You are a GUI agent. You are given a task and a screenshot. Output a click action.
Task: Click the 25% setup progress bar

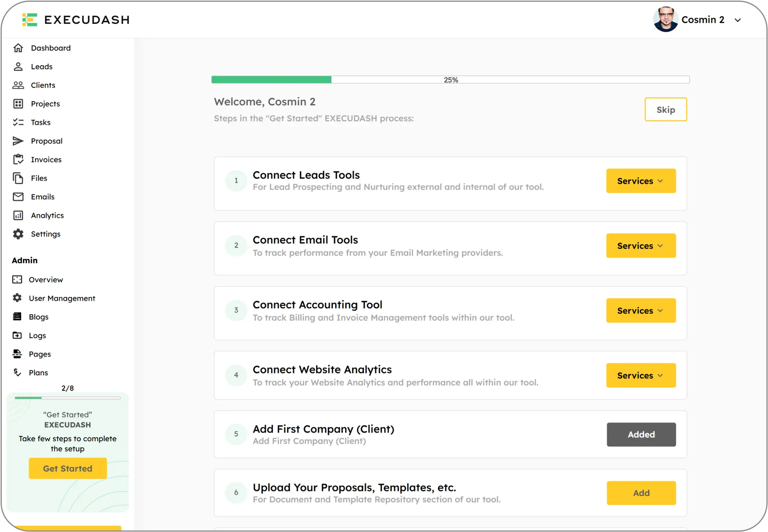pos(451,79)
